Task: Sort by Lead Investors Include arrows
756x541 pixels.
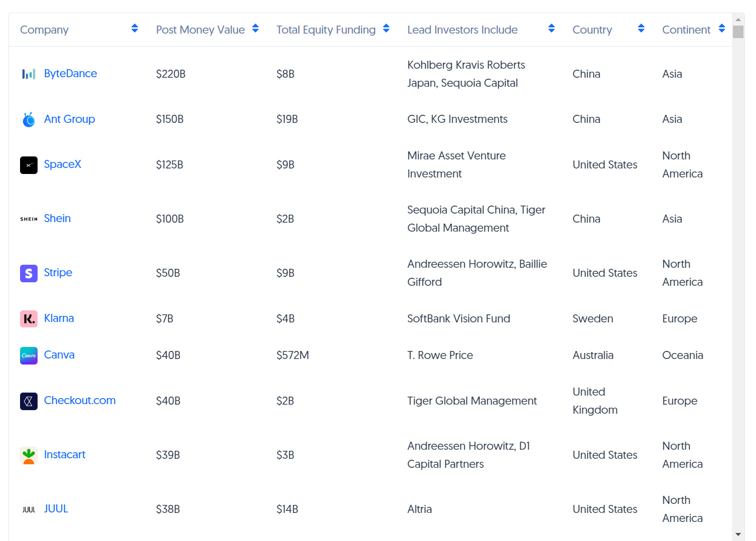Action: [x=552, y=29]
